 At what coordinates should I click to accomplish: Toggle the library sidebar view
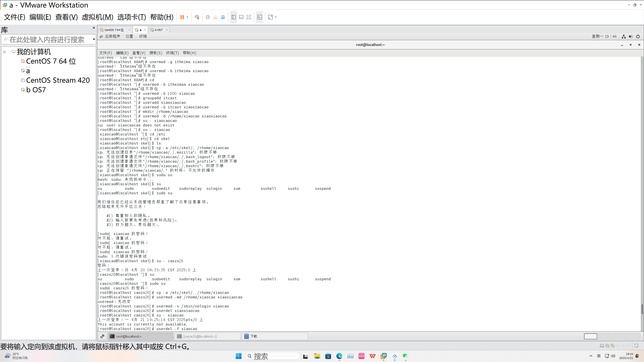(234, 17)
